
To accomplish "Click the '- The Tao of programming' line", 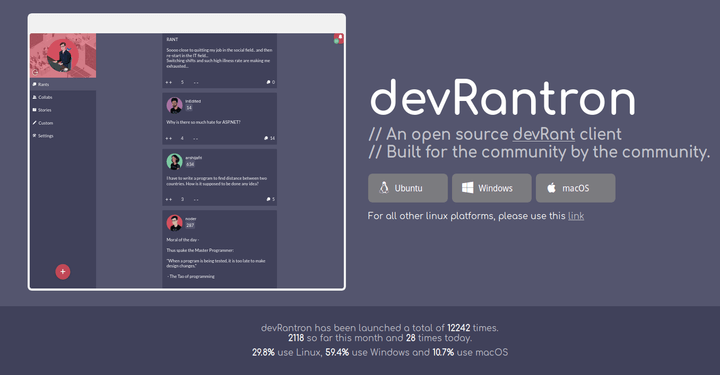I will tap(191, 276).
